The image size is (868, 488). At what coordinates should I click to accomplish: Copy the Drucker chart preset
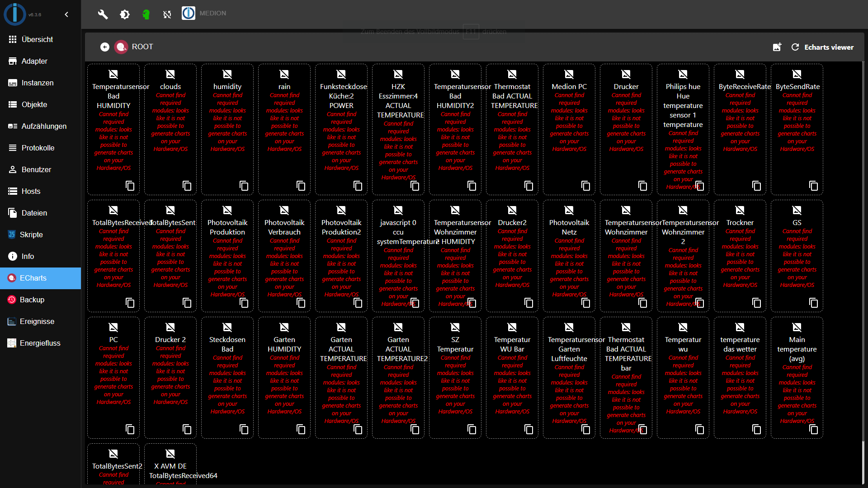point(642,186)
